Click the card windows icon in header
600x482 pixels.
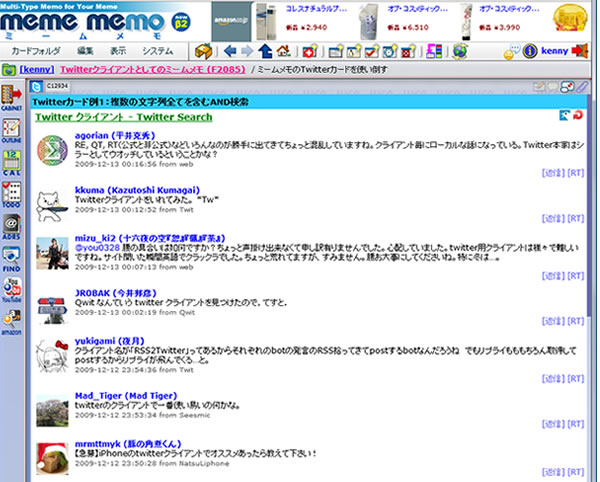(567, 87)
